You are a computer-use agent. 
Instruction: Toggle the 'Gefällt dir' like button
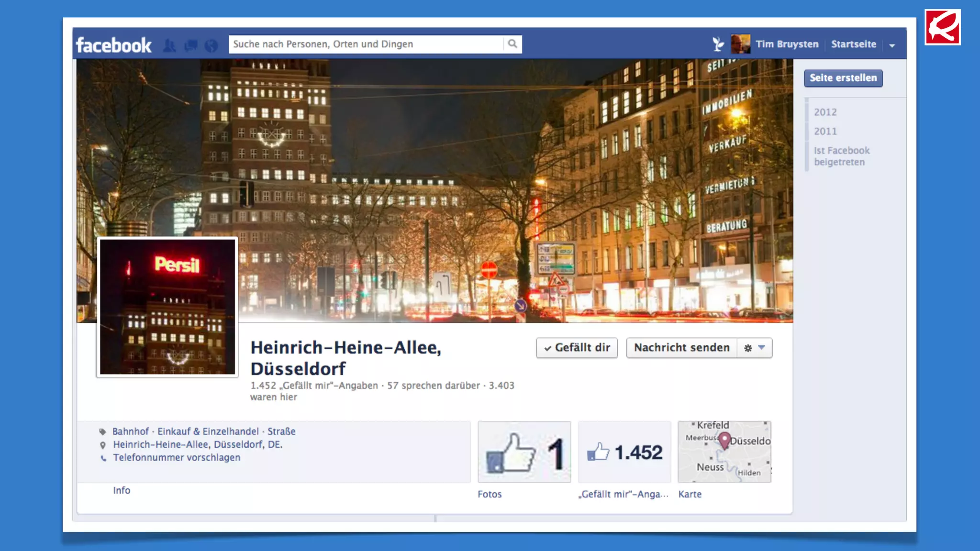pyautogui.click(x=577, y=348)
